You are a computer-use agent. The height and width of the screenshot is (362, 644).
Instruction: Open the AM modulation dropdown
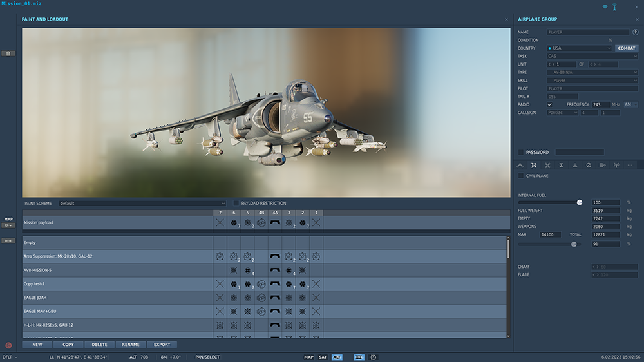click(x=630, y=104)
